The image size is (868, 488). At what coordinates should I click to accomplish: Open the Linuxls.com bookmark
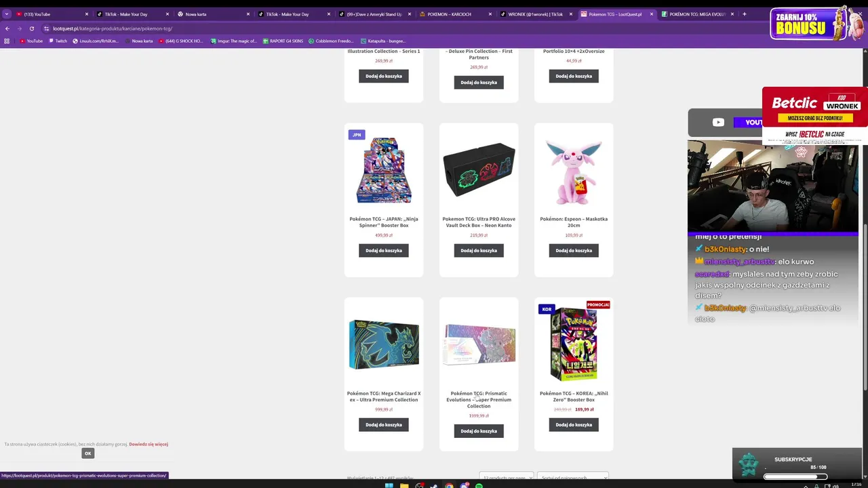tap(95, 41)
